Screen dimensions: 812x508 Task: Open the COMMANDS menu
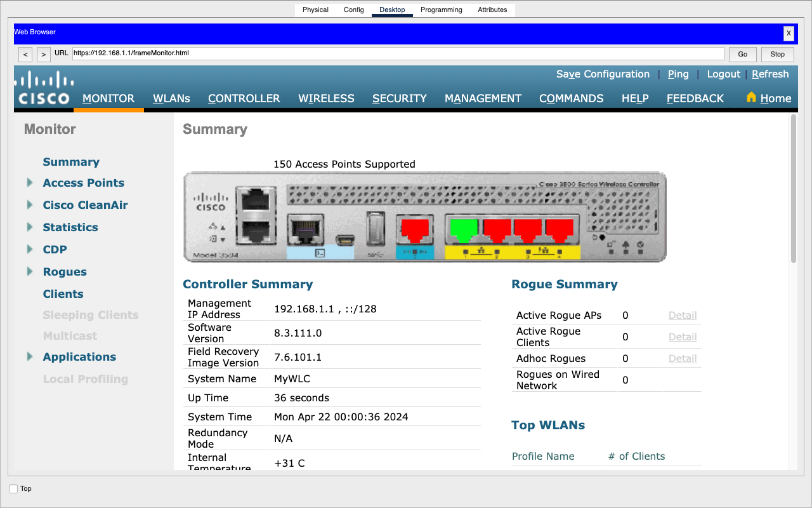pyautogui.click(x=572, y=98)
